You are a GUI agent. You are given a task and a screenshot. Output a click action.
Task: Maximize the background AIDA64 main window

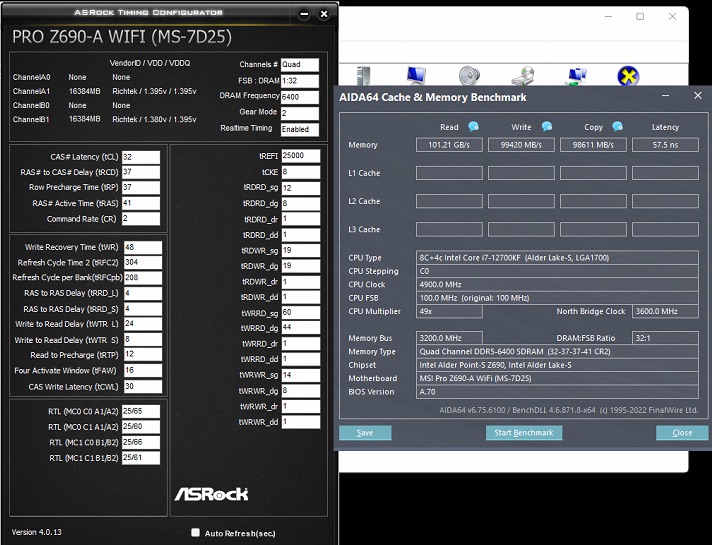pos(640,17)
